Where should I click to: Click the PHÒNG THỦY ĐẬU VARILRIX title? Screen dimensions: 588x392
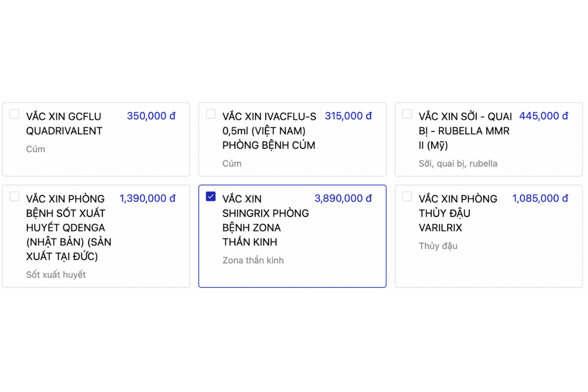(458, 213)
